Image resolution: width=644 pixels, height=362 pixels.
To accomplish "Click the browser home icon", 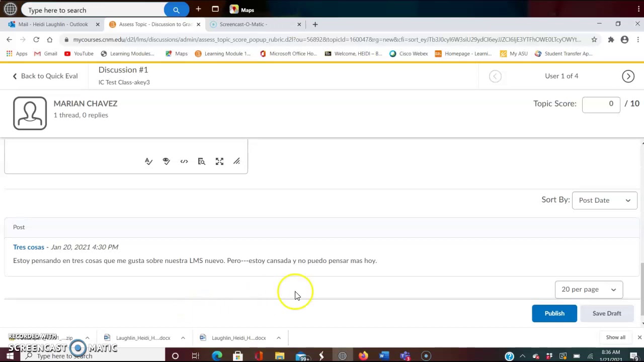I will (x=49, y=39).
